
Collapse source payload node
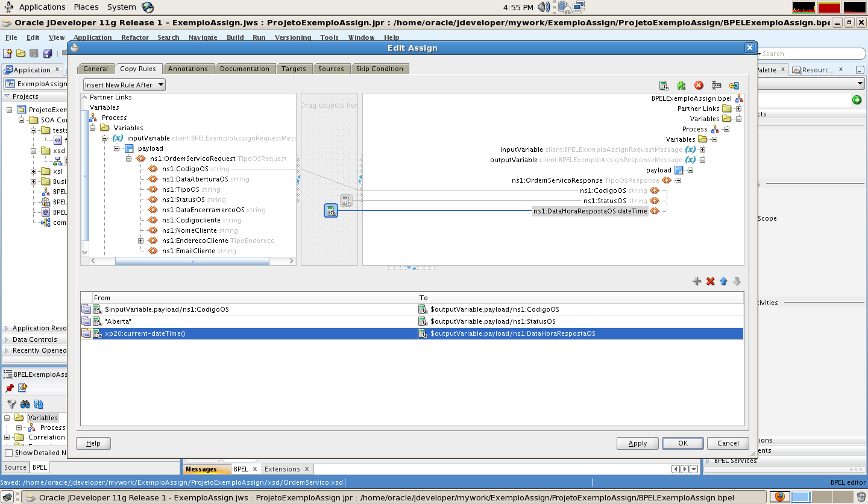click(117, 148)
